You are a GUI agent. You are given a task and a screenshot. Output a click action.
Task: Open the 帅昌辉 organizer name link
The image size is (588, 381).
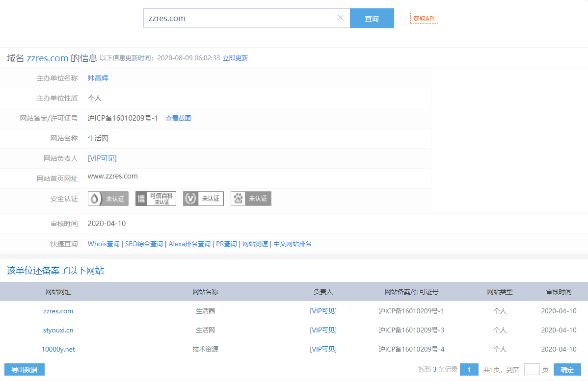tap(98, 78)
